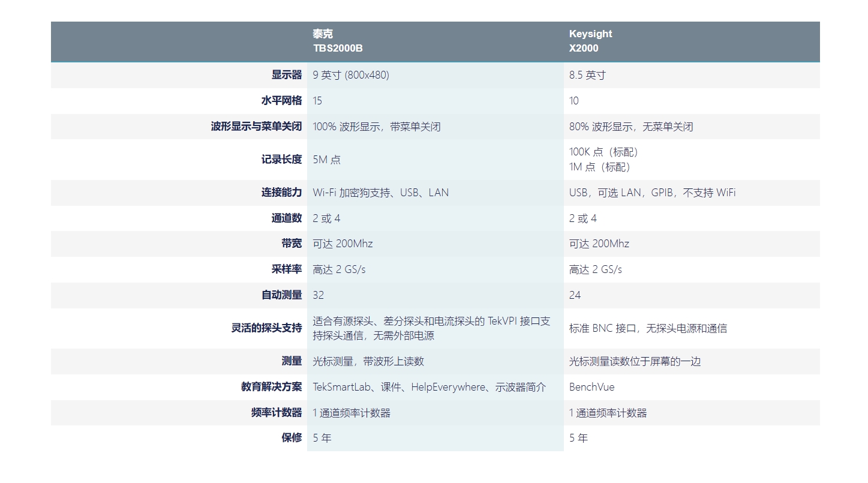This screenshot has height=483, width=868.
Task: Click the 80% 波形显示，无菜单关闭 cell
Action: [631, 127]
